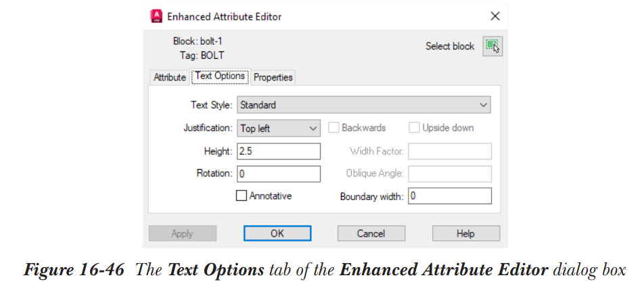Click the Height input field
Screen dimensions: 644x284
[x=279, y=151]
